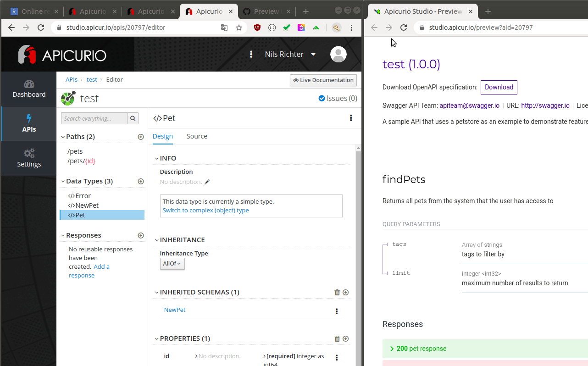Switch to the Design tab
Viewport: 588px width, 366px height.
(163, 136)
